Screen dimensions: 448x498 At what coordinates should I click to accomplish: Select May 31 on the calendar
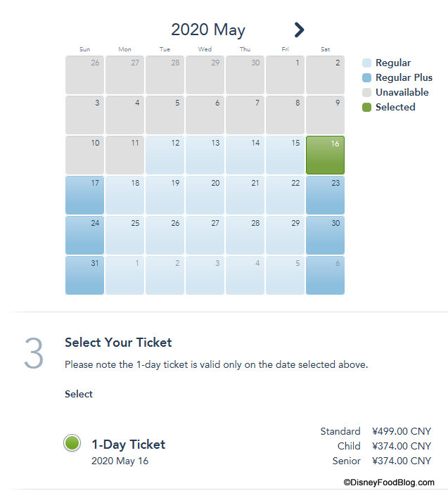[85, 275]
